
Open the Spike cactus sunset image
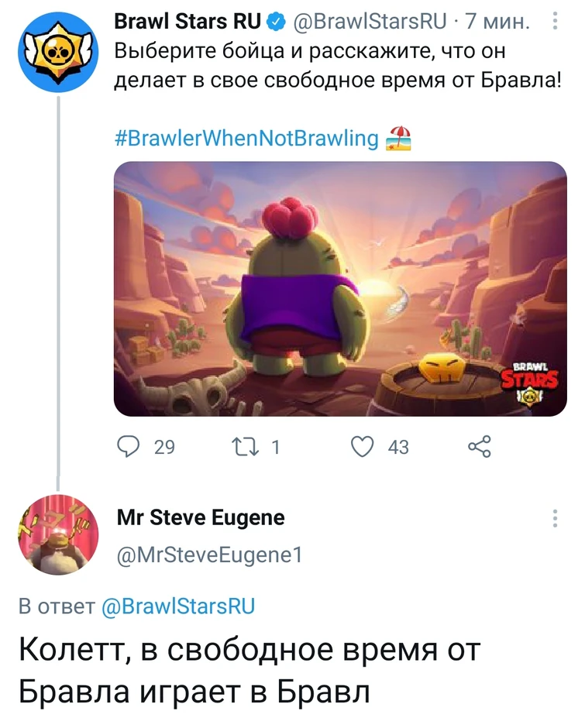pyautogui.click(x=340, y=289)
